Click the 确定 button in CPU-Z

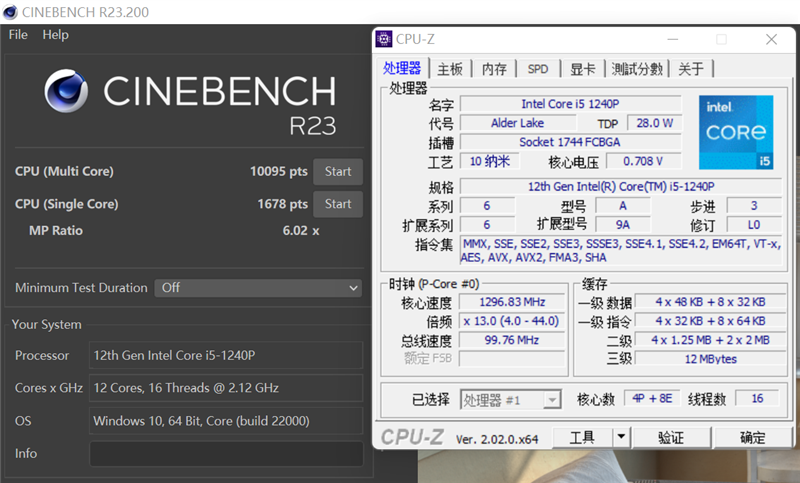click(x=753, y=438)
